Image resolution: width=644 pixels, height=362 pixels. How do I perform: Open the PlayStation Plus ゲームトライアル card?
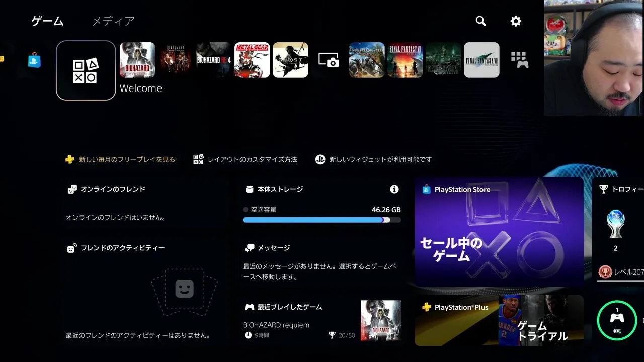499,320
